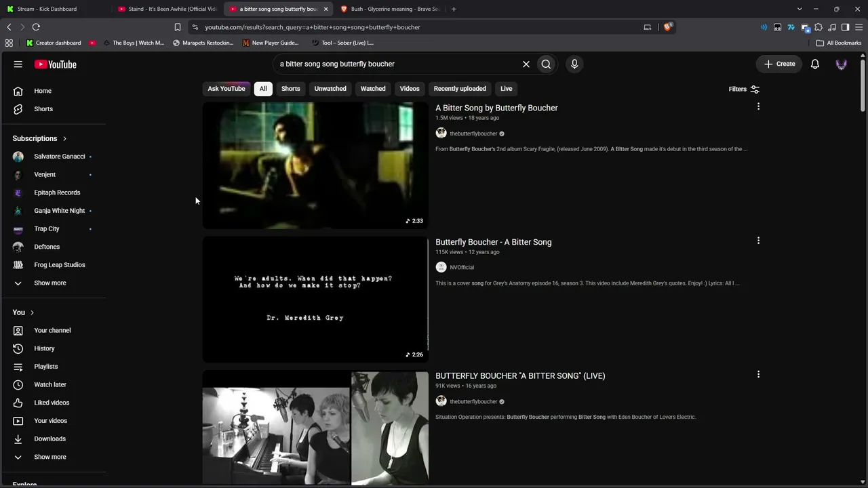Go to the YouTube home logo
Screen dimensions: 868x488
click(x=56, y=64)
